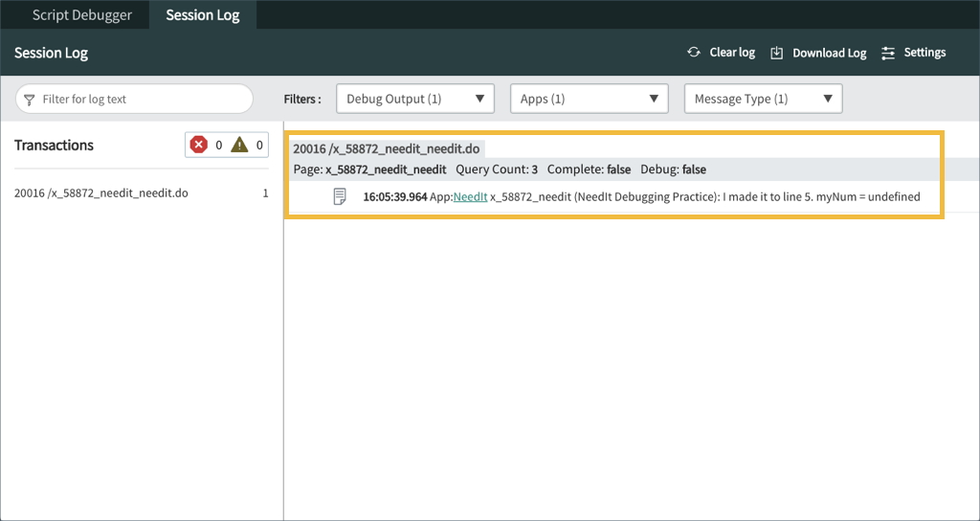Focus the Filter for log text field
The width and height of the screenshot is (980, 521).
[x=144, y=99]
